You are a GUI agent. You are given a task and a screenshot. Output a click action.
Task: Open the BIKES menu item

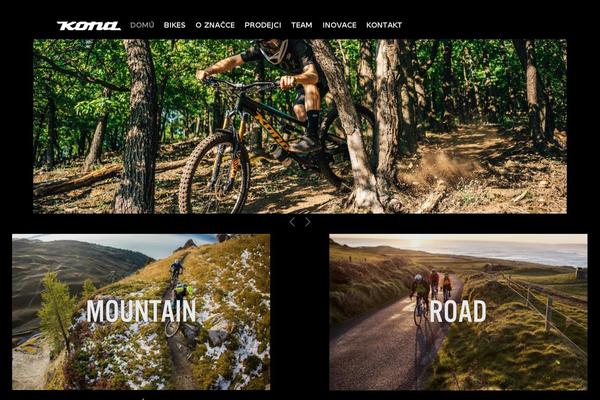point(174,25)
